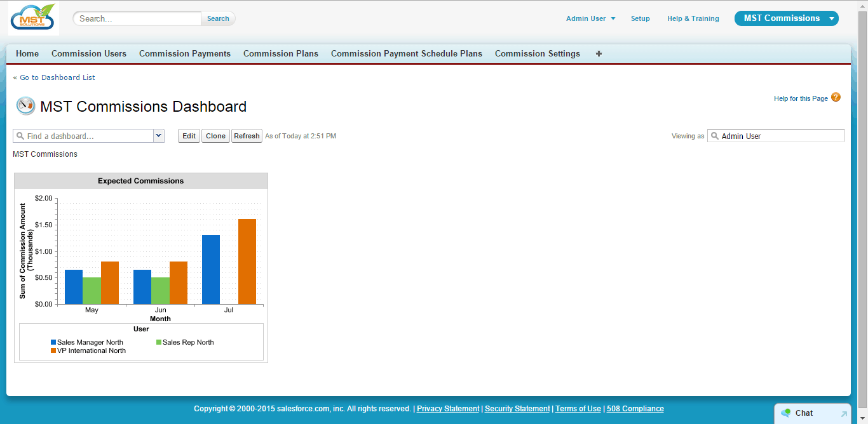Click the dashboard gauge icon beside title
Image resolution: width=868 pixels, height=424 pixels.
pyautogui.click(x=25, y=106)
